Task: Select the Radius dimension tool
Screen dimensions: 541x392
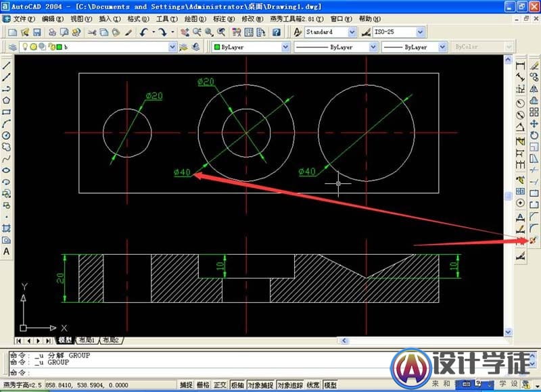Action: 520,103
